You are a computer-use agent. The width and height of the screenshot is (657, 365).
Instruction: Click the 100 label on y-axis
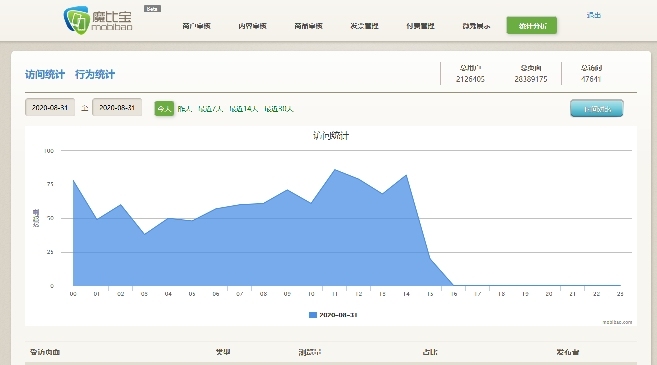click(49, 151)
